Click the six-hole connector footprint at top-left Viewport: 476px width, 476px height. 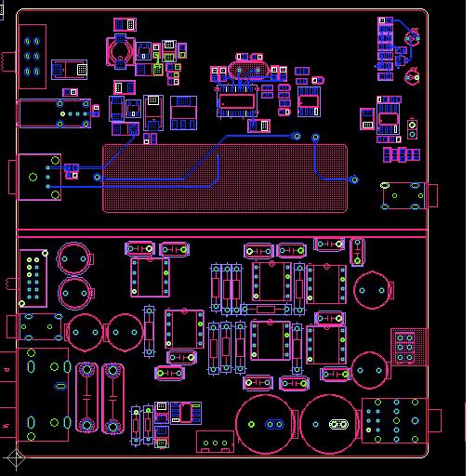coord(33,57)
